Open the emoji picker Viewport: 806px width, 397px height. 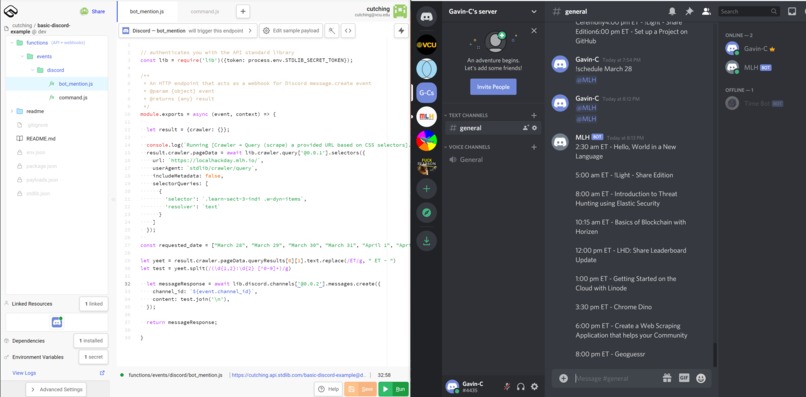[701, 378]
